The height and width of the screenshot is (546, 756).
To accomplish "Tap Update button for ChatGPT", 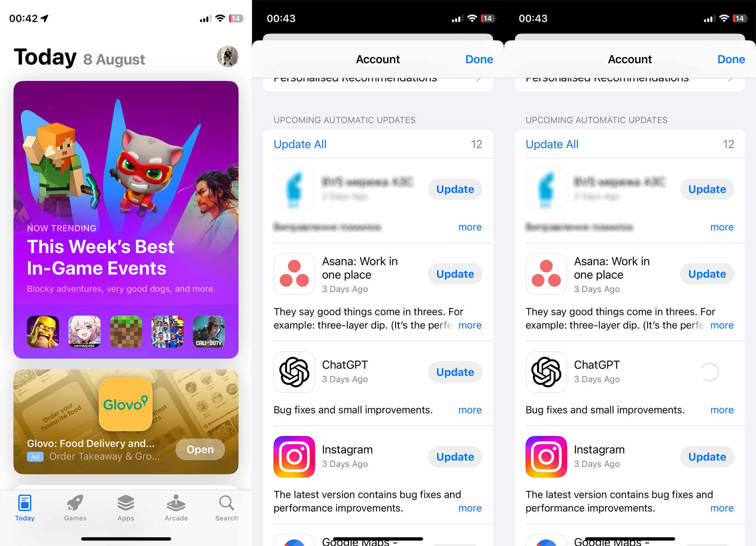I will (x=455, y=372).
